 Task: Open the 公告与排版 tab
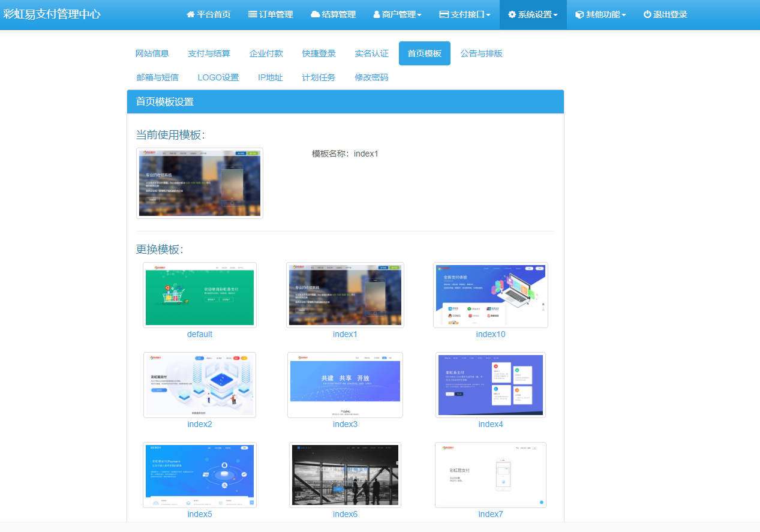coord(482,53)
